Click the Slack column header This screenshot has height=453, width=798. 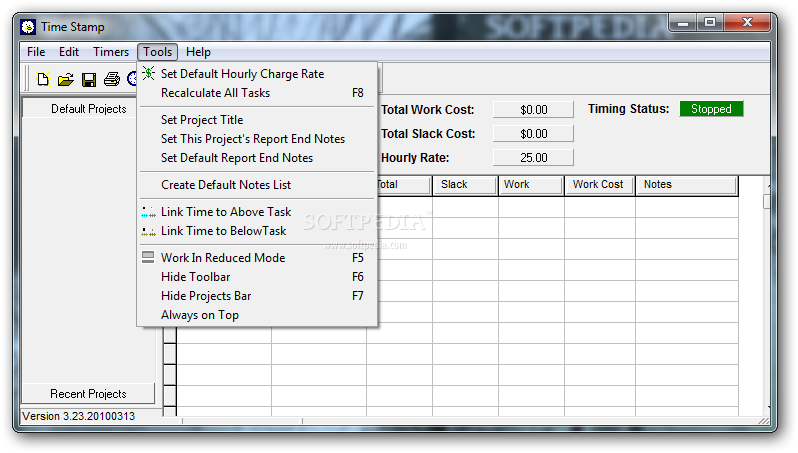(x=465, y=185)
